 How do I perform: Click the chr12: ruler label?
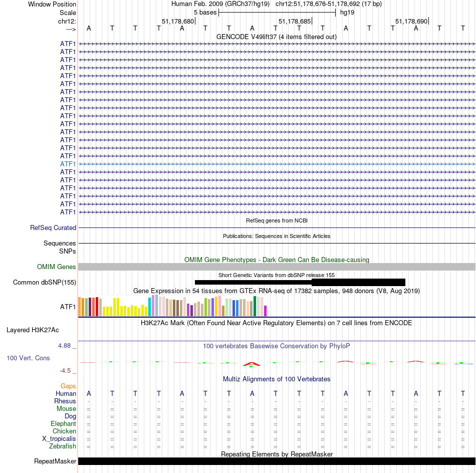click(67, 21)
